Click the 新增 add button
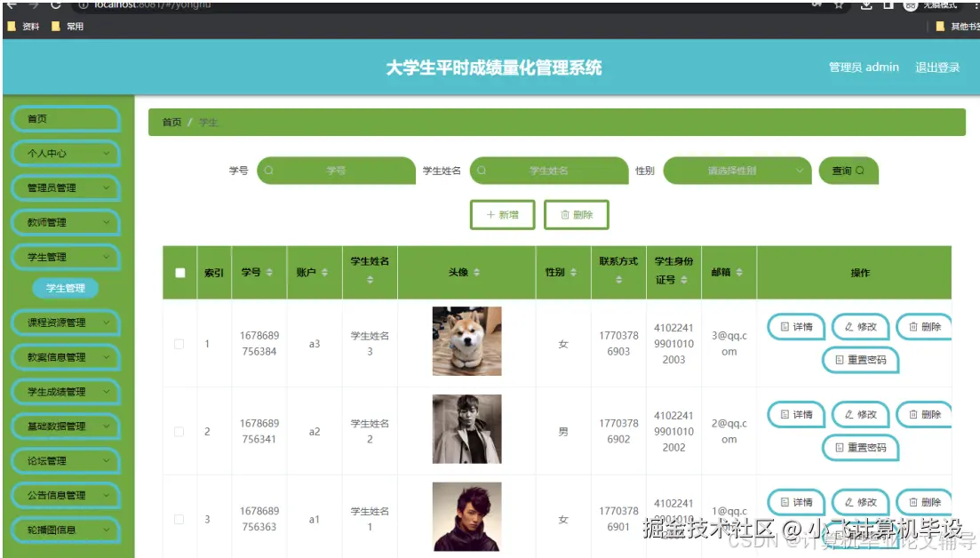The height and width of the screenshot is (558, 980). 503,214
